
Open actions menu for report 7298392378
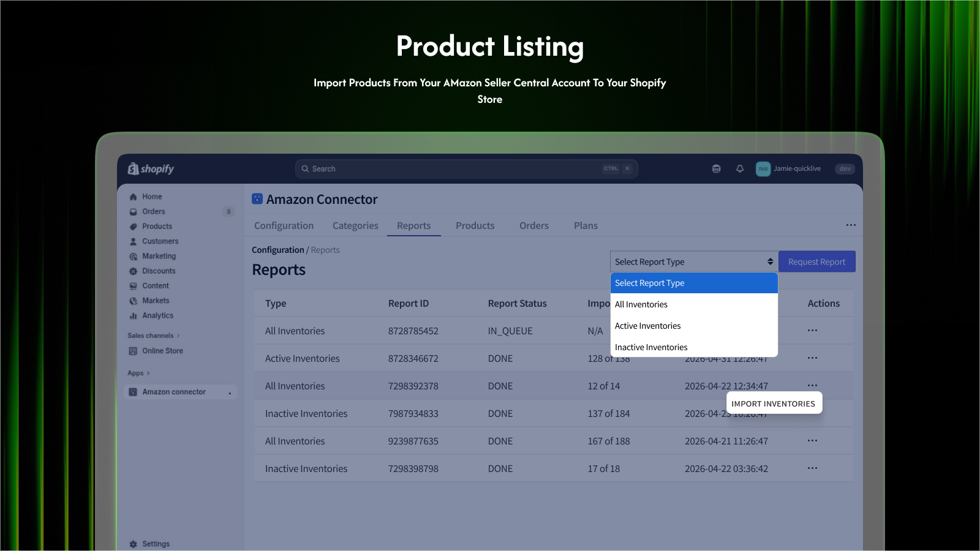(812, 386)
